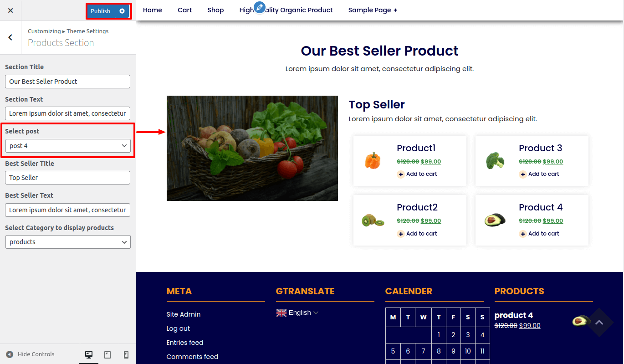This screenshot has height=364, width=624.
Task: Open English language selector
Action: pyautogui.click(x=297, y=313)
